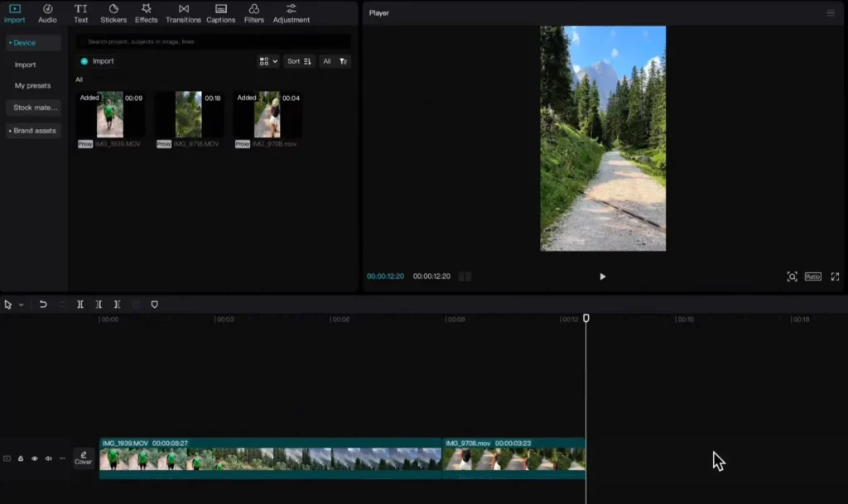Select the Import tab in top toolbar
This screenshot has height=504, width=848.
pos(15,13)
